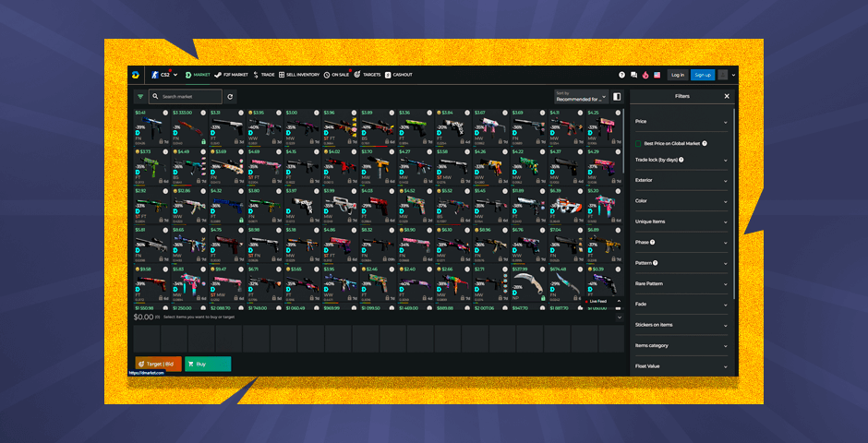Click the Target | Bid button

coord(158,364)
